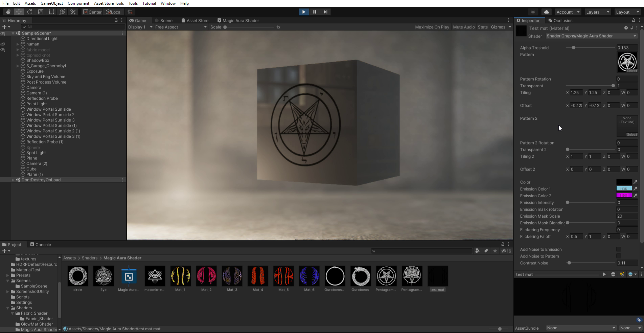
Task: Open custom editor tools icon
Action: [x=73, y=12]
